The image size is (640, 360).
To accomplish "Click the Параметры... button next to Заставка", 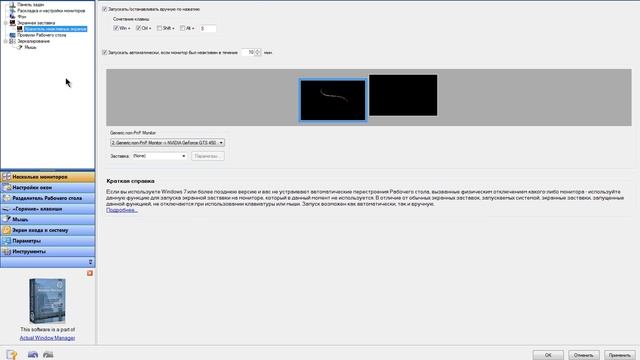I will coord(207,156).
